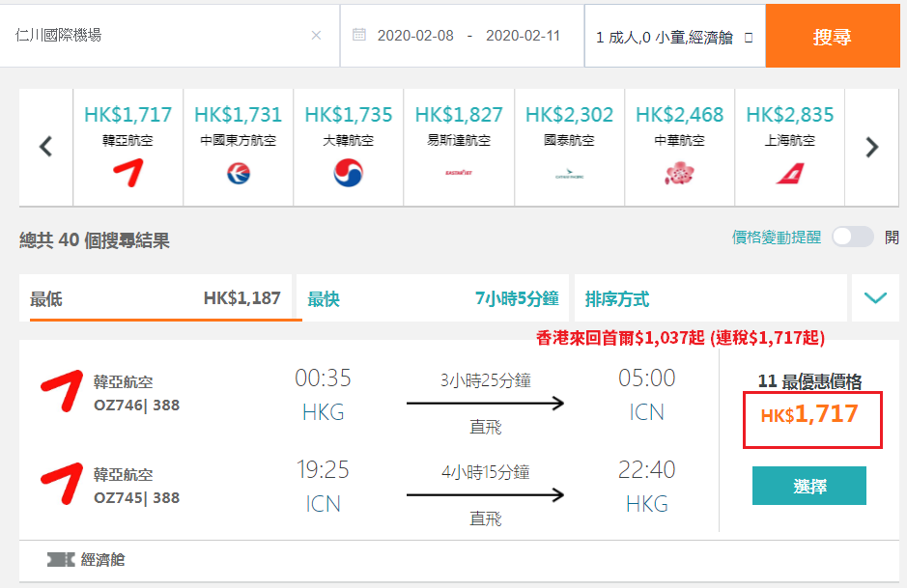Select the 國泰航空 logo in carousel
The height and width of the screenshot is (588, 907).
click(x=569, y=174)
